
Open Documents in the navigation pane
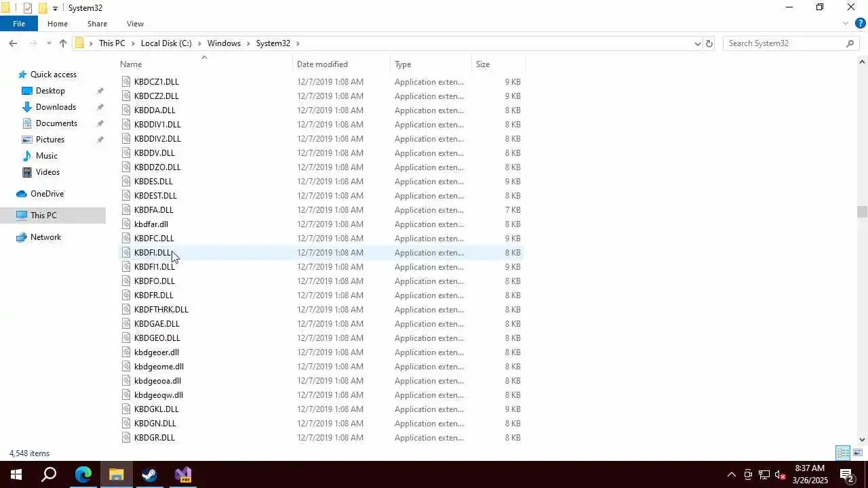point(56,123)
